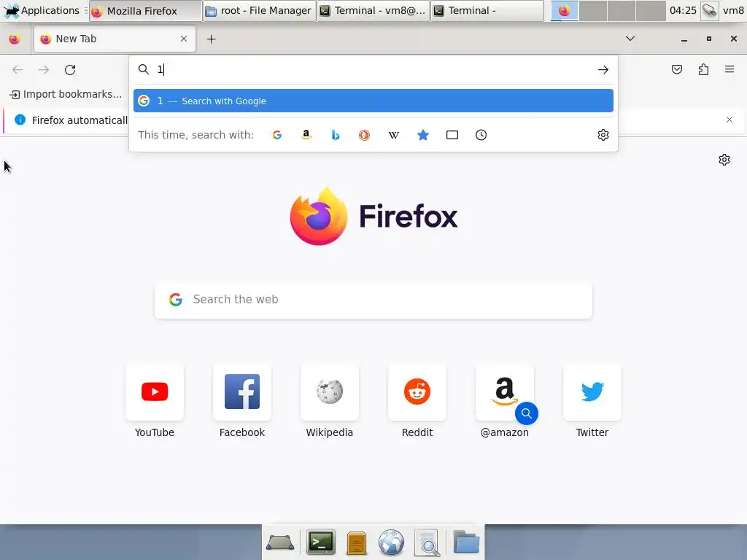This screenshot has height=560, width=747.
Task: Click the show desktop icon in dock
Action: pos(280,542)
